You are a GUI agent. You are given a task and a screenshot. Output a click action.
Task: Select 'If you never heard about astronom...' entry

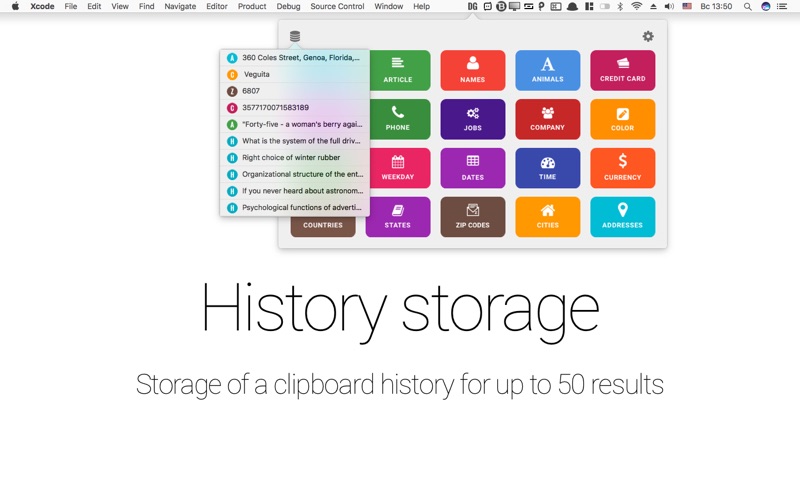(295, 191)
